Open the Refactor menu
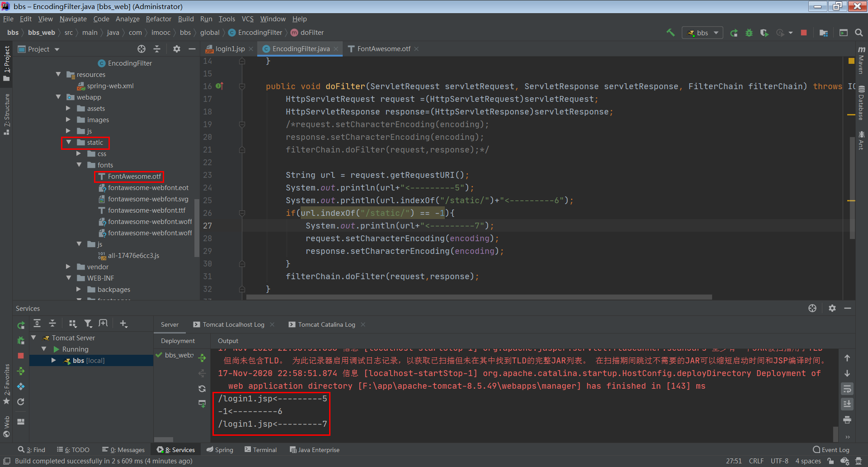 click(158, 19)
